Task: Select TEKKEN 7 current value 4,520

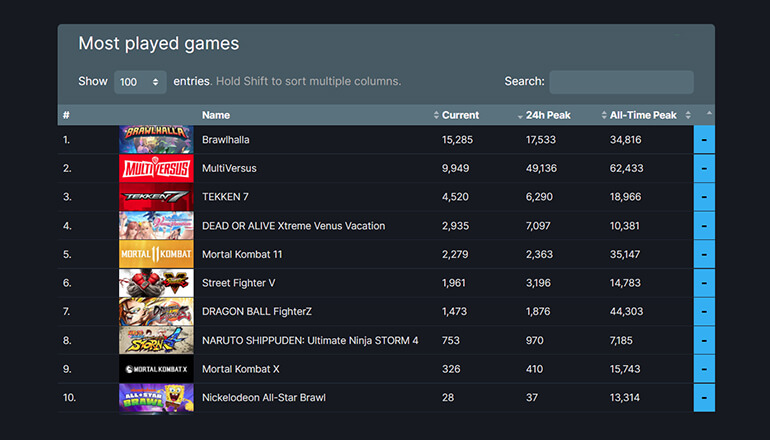Action: point(455,197)
